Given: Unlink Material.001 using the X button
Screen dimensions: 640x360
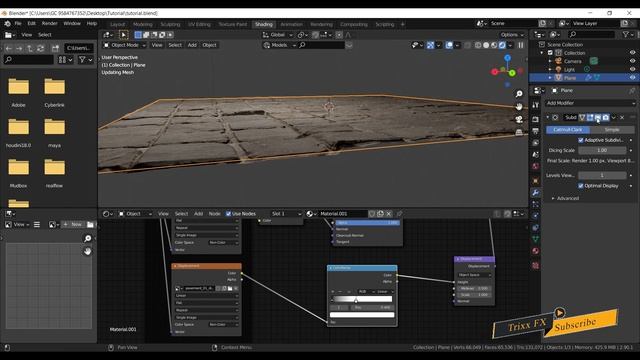Looking at the screenshot, I should point(389,213).
